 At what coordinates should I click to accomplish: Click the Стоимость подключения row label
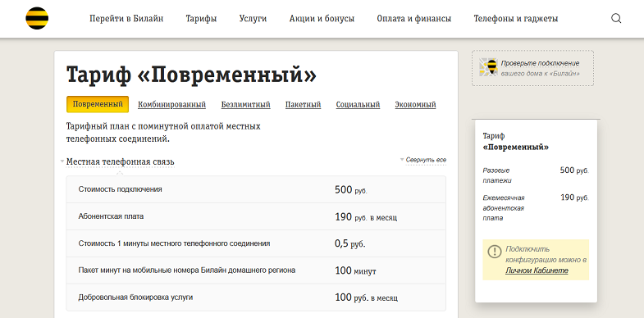pos(120,189)
